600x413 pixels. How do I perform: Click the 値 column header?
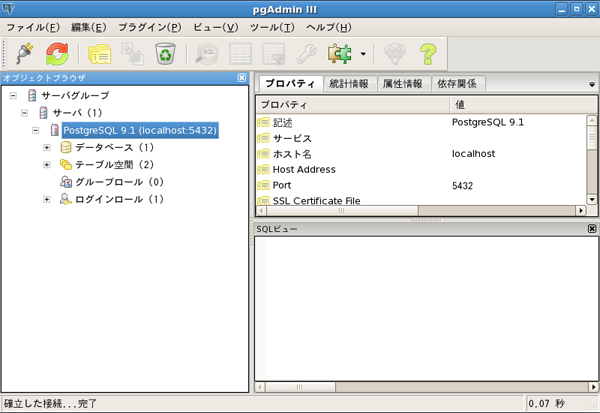coord(523,104)
